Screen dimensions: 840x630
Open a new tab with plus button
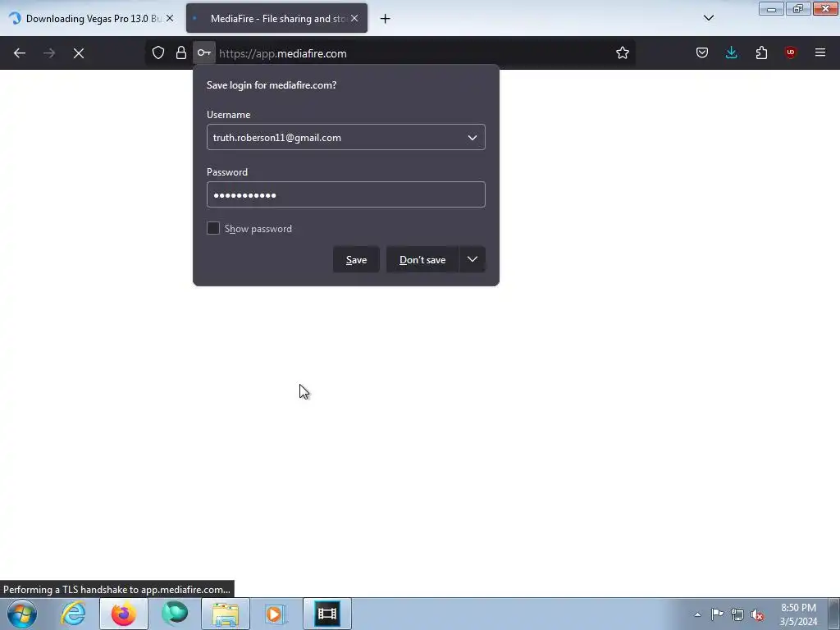pos(386,19)
